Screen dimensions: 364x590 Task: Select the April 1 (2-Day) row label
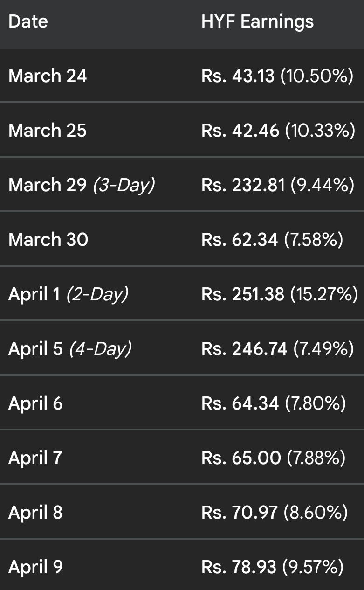coord(69,294)
